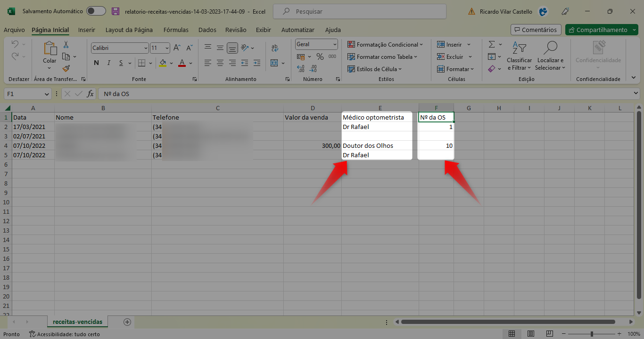Screen dimensions: 644x339
Task: Click the Page Break Preview icon
Action: pos(549,334)
